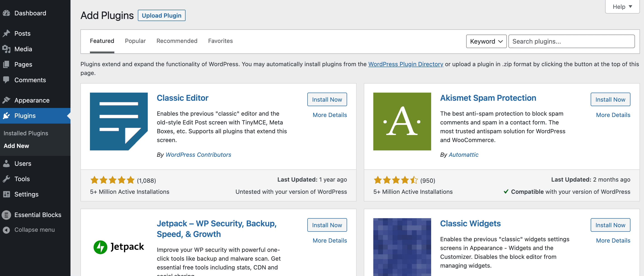Open the Automattic author link
This screenshot has height=276, width=644.
463,155
